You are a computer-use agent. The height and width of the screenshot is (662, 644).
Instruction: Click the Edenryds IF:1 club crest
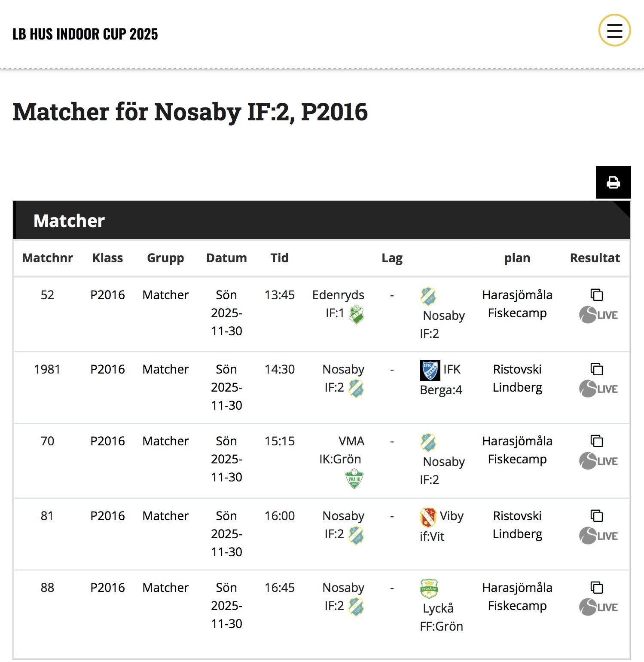coord(356,314)
